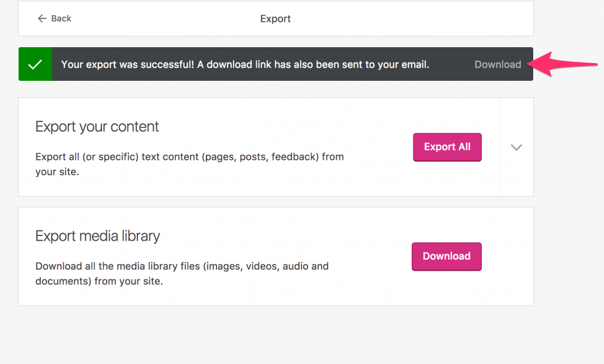Click the pink arrow annotation
The width and height of the screenshot is (604, 364).
click(562, 64)
